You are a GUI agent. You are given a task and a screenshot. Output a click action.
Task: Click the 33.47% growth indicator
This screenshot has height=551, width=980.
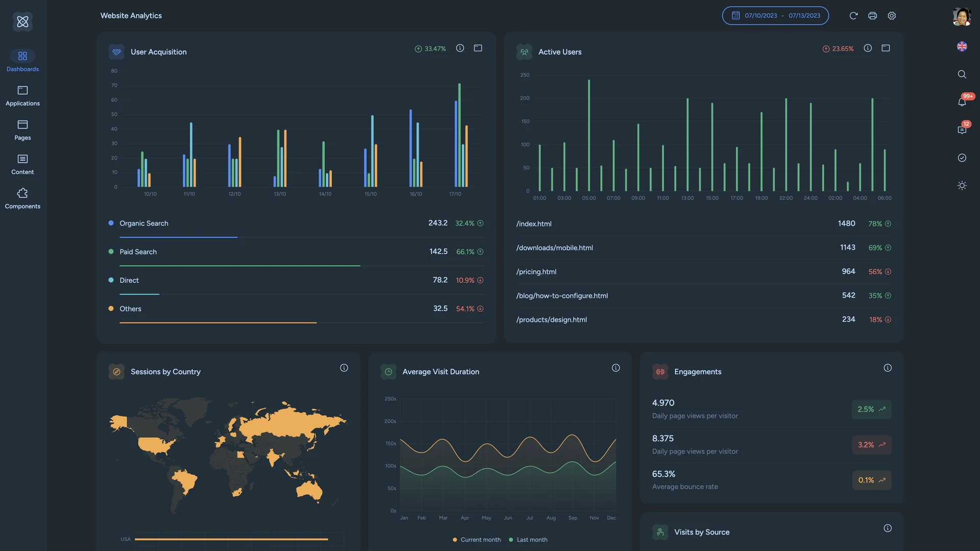pyautogui.click(x=430, y=49)
